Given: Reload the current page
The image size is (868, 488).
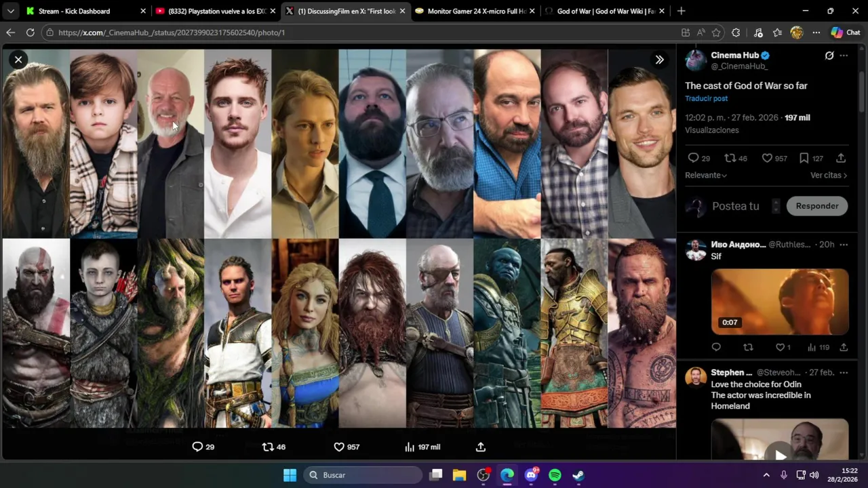Looking at the screenshot, I should coord(30,33).
